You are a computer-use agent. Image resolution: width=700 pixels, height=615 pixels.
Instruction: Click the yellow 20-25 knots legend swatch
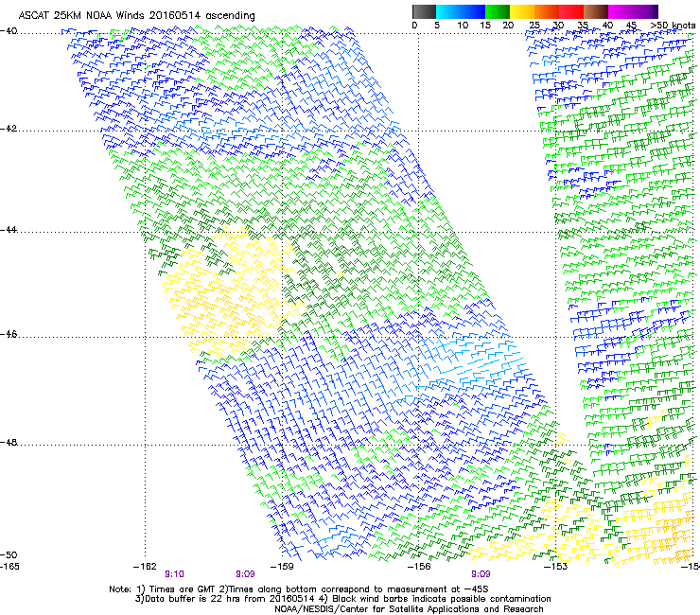click(x=522, y=11)
